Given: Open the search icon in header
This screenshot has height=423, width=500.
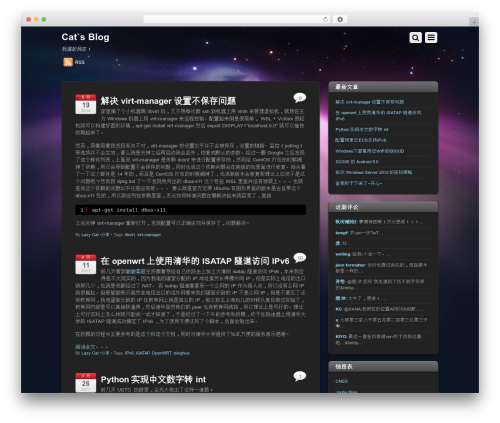Looking at the screenshot, I should 415,38.
